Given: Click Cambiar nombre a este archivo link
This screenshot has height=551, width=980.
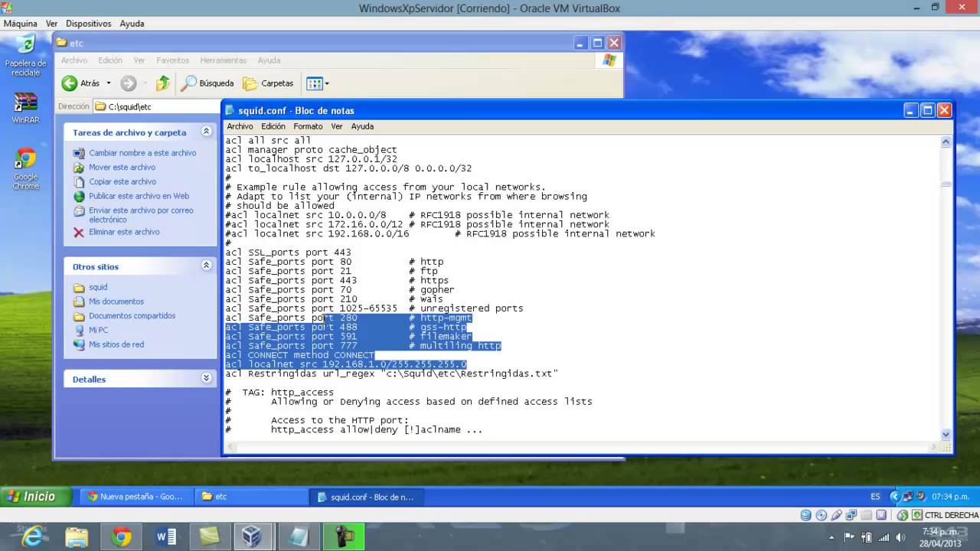Looking at the screenshot, I should point(142,153).
